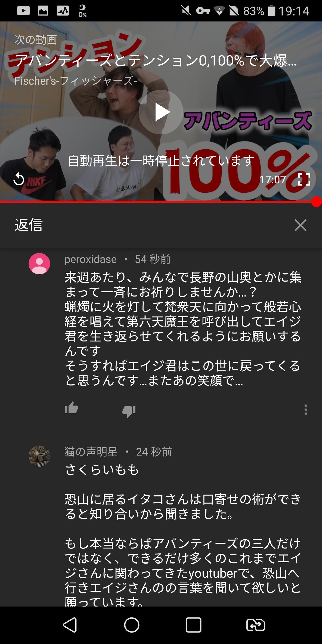Like the peroxidase comment

[x=71, y=408]
